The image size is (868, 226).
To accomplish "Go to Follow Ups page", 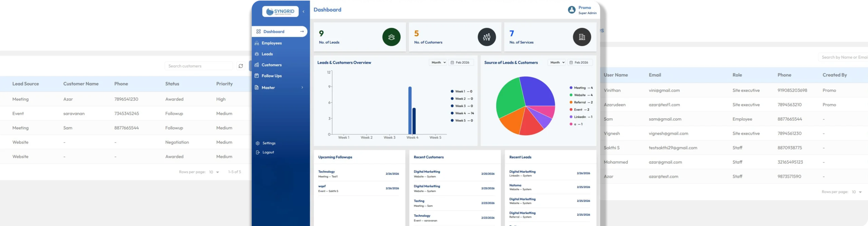I will 271,76.
